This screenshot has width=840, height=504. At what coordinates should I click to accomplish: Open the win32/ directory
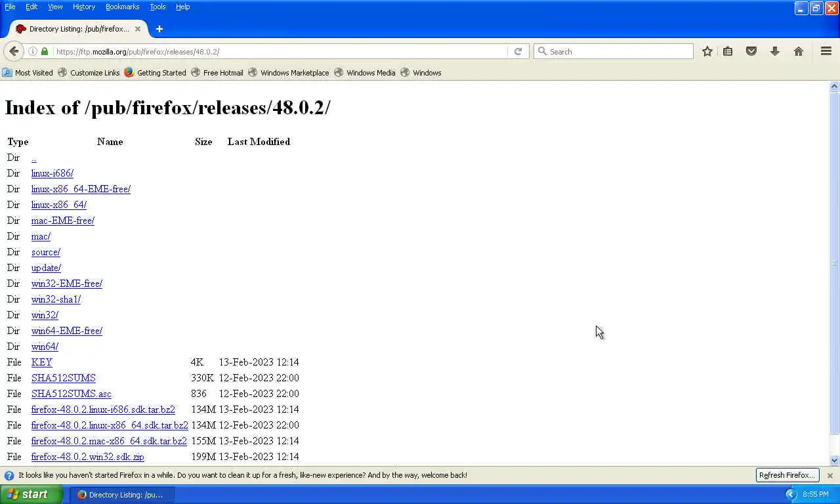click(45, 315)
